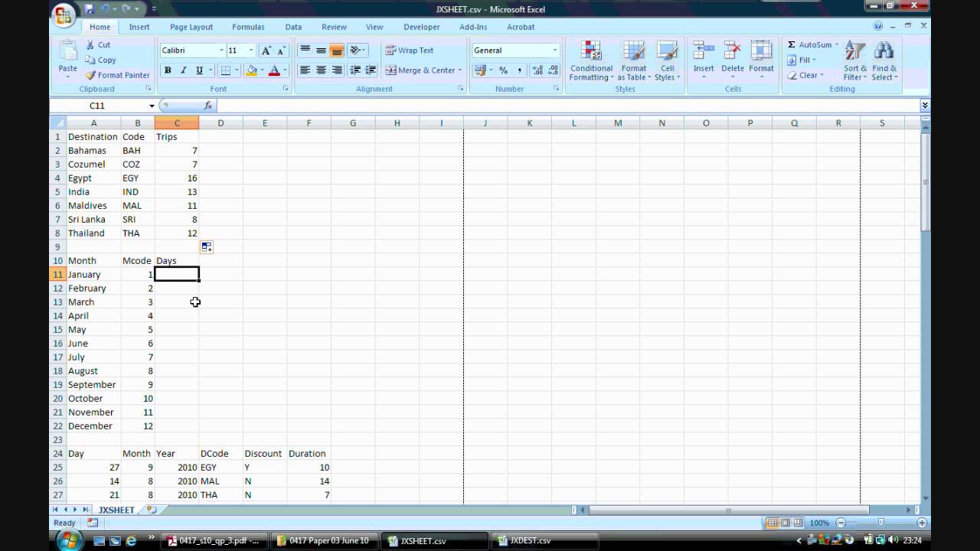The width and height of the screenshot is (980, 551).
Task: Open Sort & Filter menu
Action: (x=855, y=60)
